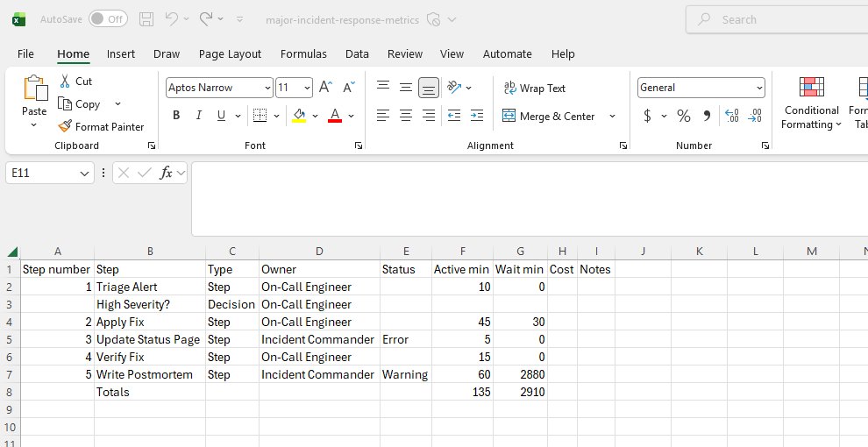Viewport: 868px width, 447px height.
Task: Click Insert Function fx icon
Action: coord(166,173)
